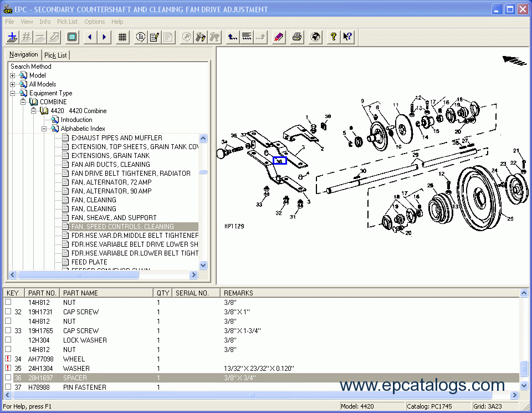
Task: Click the PART NAME column header
Action: tap(106, 293)
